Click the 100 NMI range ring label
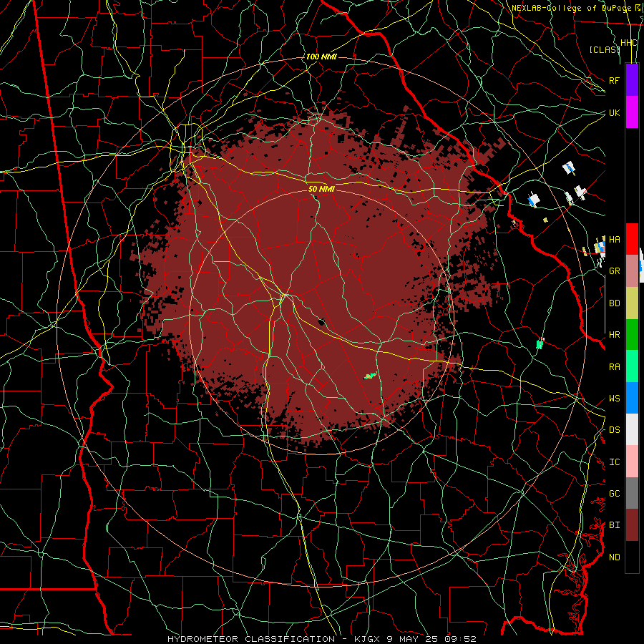This screenshot has width=644, height=644. (x=321, y=57)
